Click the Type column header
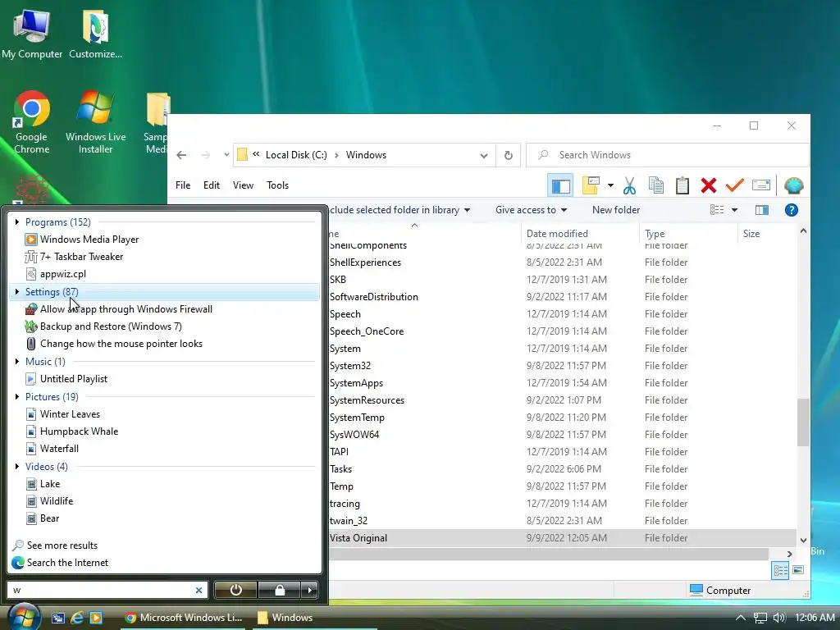 (x=688, y=234)
